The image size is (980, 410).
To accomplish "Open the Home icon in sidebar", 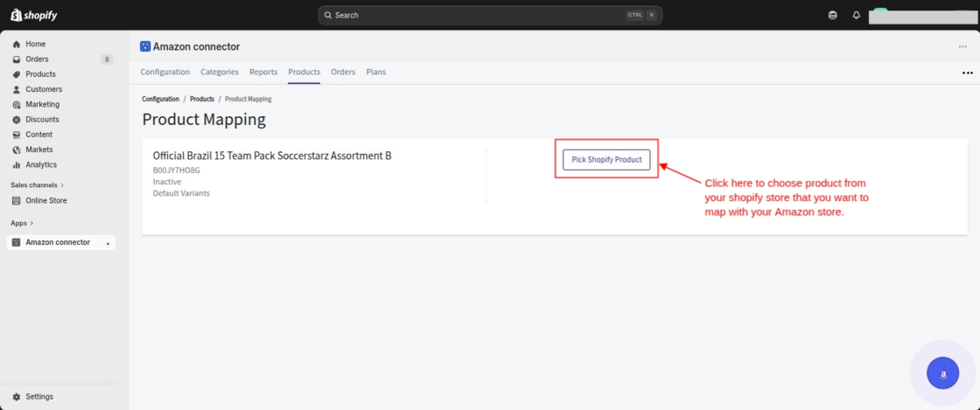I will [17, 45].
